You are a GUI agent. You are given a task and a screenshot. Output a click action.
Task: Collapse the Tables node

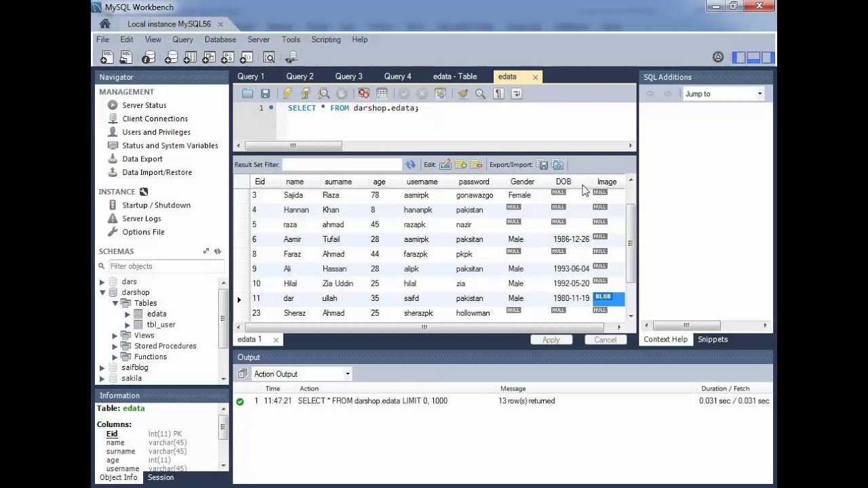coord(115,303)
